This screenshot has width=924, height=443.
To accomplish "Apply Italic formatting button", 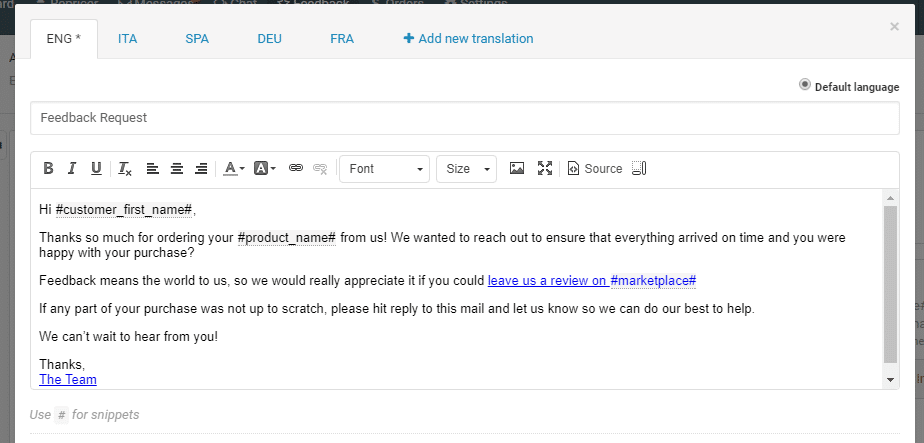I will [72, 168].
